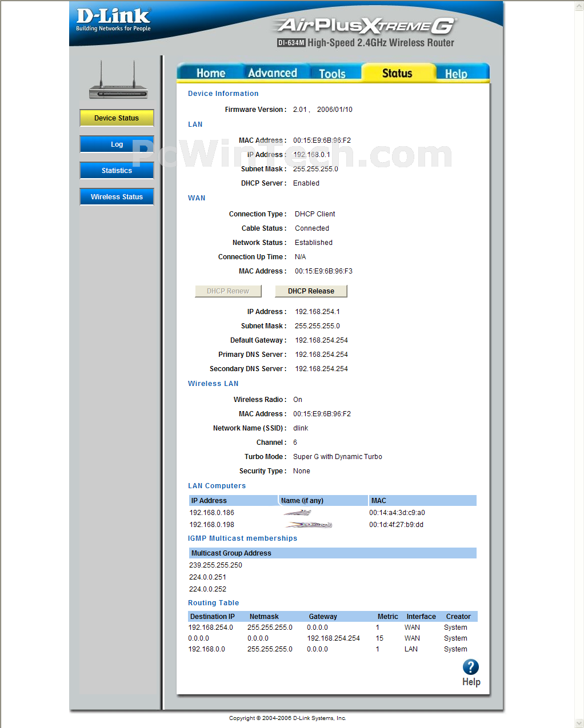Click the router device image in sidebar
584x728 pixels.
pyautogui.click(x=118, y=80)
